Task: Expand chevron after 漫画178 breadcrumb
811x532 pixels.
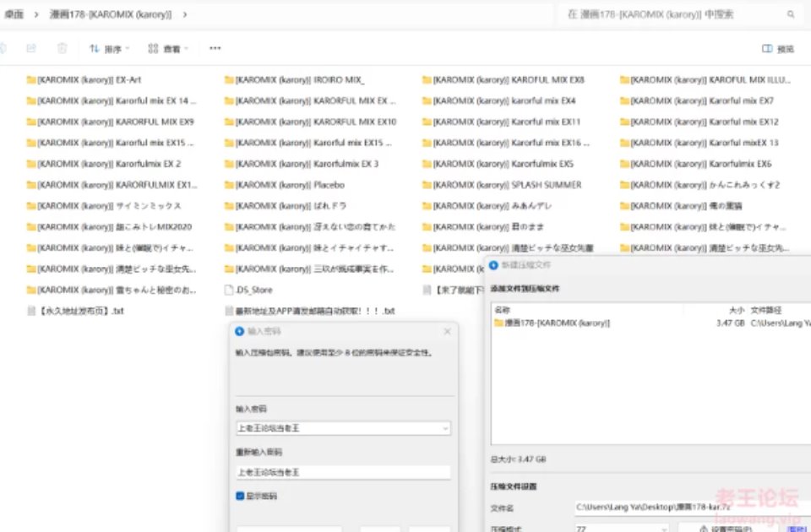Action: [x=185, y=14]
